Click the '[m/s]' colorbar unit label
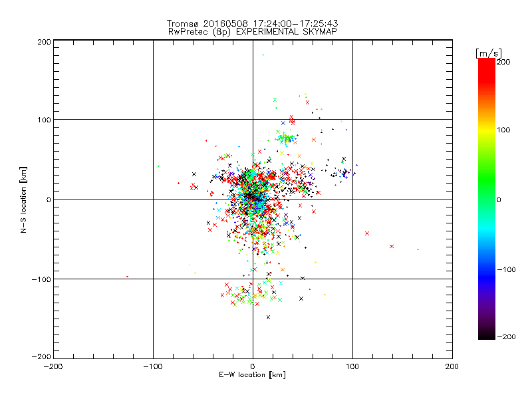Screen dimensions: 532x399 tap(489, 53)
